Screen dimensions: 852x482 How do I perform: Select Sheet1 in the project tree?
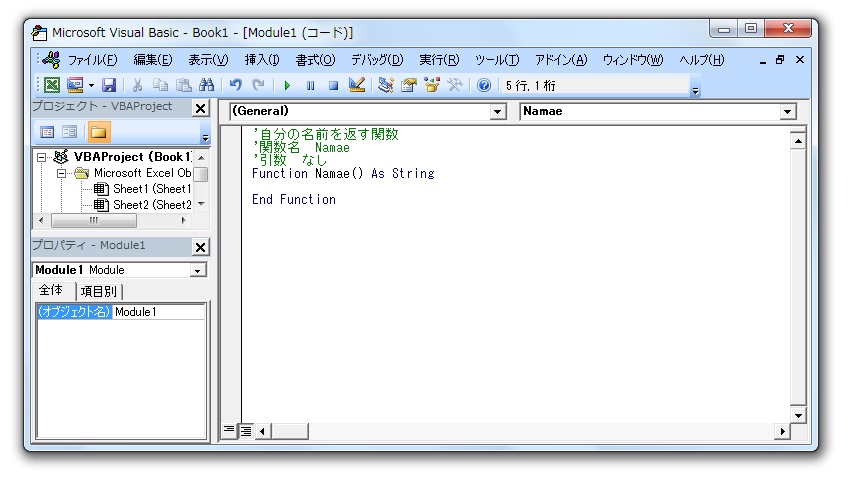click(x=152, y=189)
